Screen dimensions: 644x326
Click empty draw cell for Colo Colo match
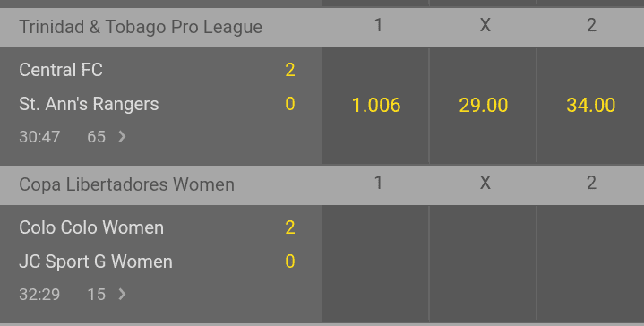click(483, 263)
